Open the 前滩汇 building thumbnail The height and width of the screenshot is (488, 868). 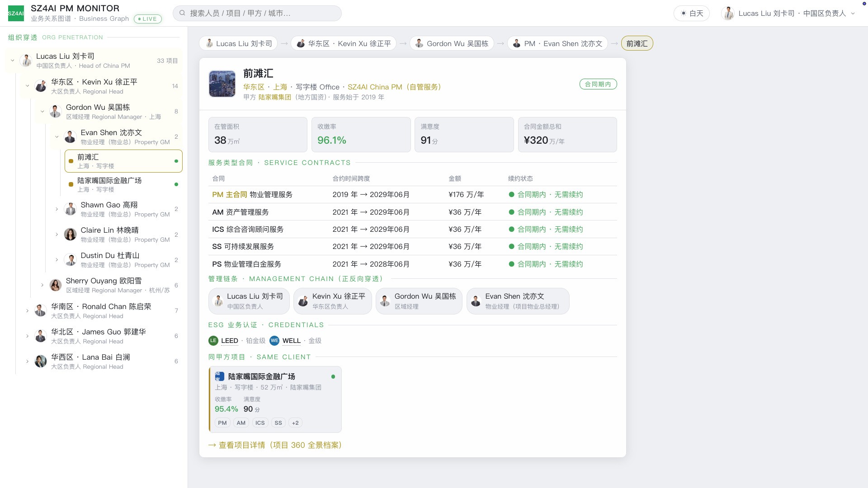222,84
